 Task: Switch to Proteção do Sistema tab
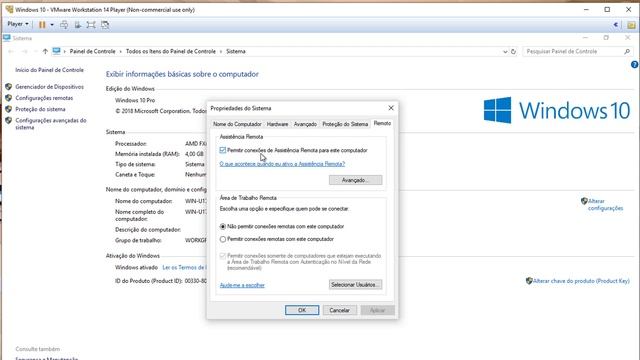(345, 124)
